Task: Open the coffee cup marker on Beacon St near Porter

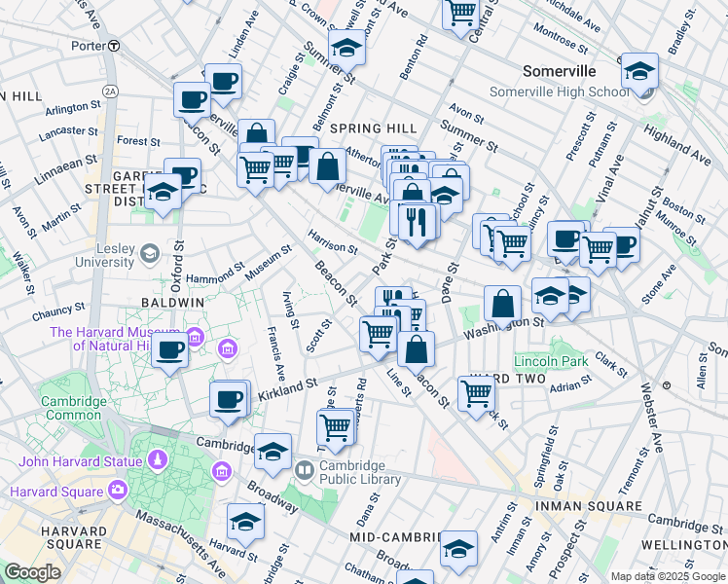Action: 192,102
